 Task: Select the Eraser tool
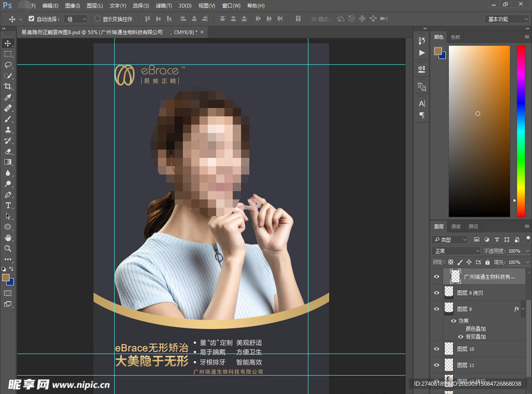(x=8, y=152)
